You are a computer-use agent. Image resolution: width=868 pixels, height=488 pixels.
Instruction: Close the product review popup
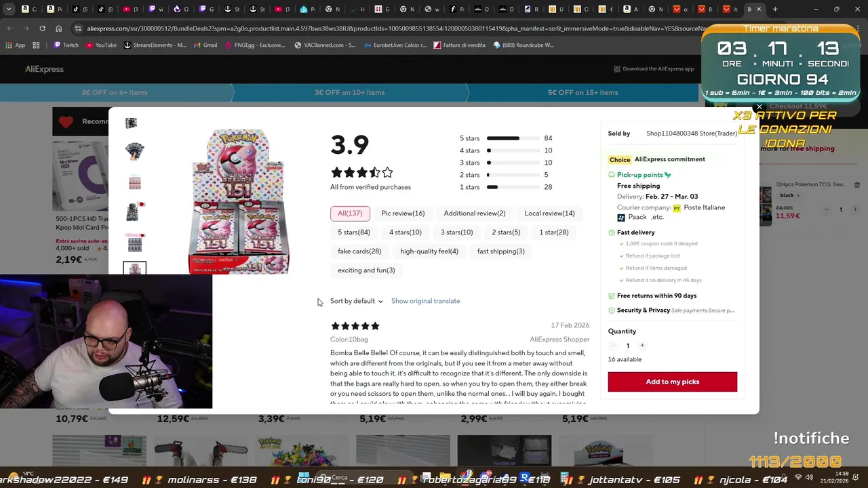759,107
